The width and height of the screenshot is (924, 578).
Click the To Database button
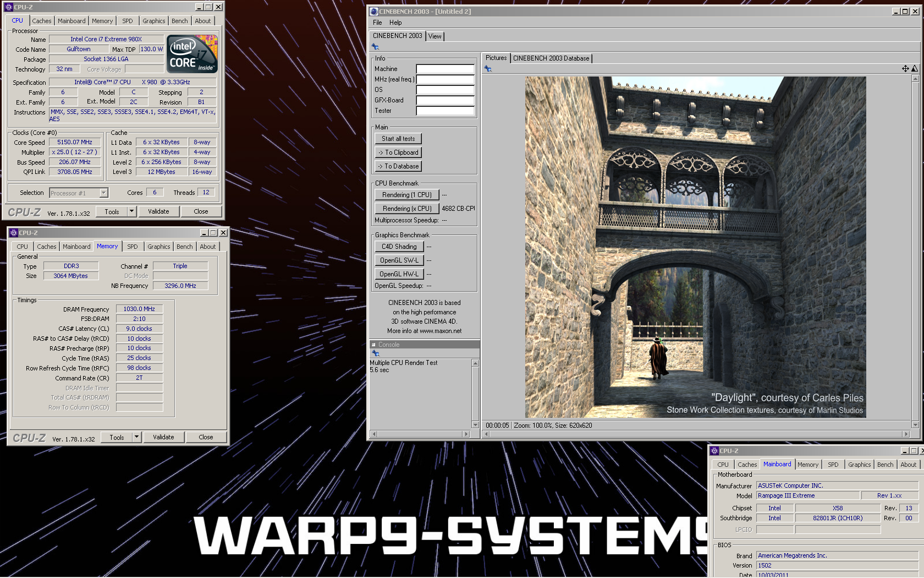(x=398, y=166)
